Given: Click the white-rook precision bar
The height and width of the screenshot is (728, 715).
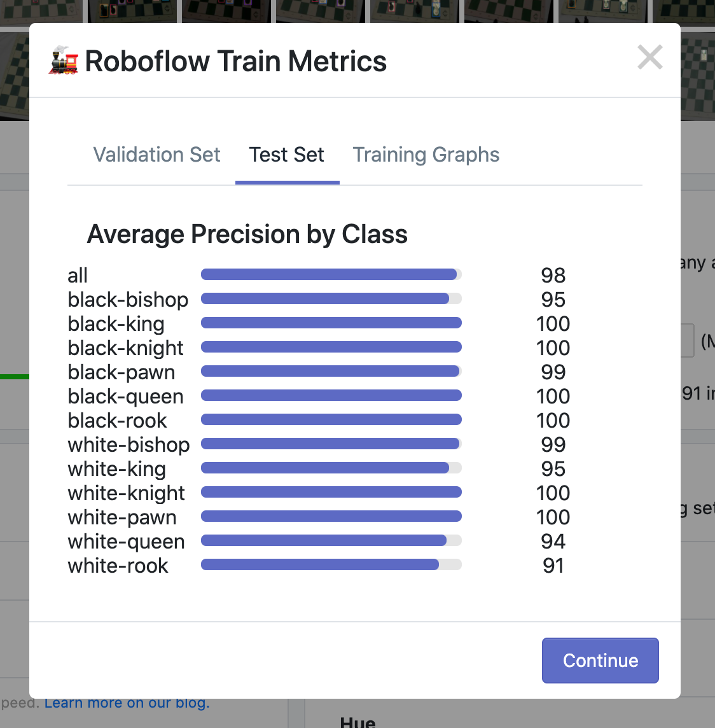Looking at the screenshot, I should [x=331, y=564].
